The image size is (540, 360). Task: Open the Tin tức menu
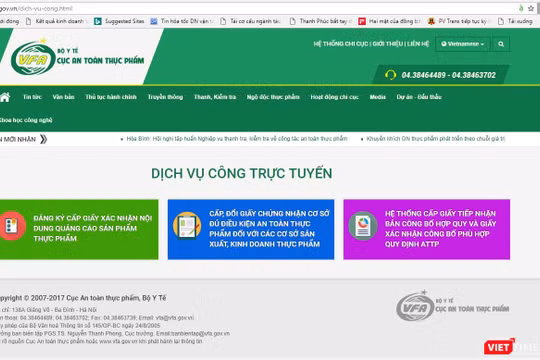click(32, 97)
